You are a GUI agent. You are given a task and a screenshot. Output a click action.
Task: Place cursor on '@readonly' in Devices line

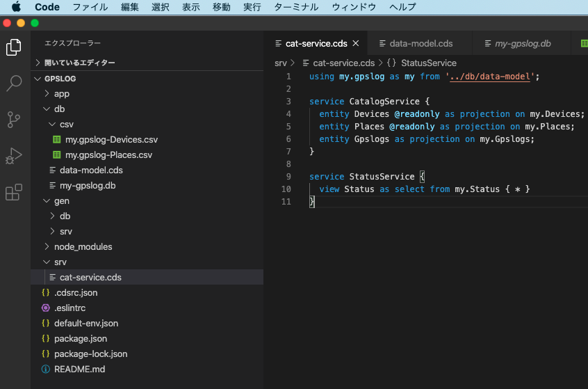pos(417,114)
